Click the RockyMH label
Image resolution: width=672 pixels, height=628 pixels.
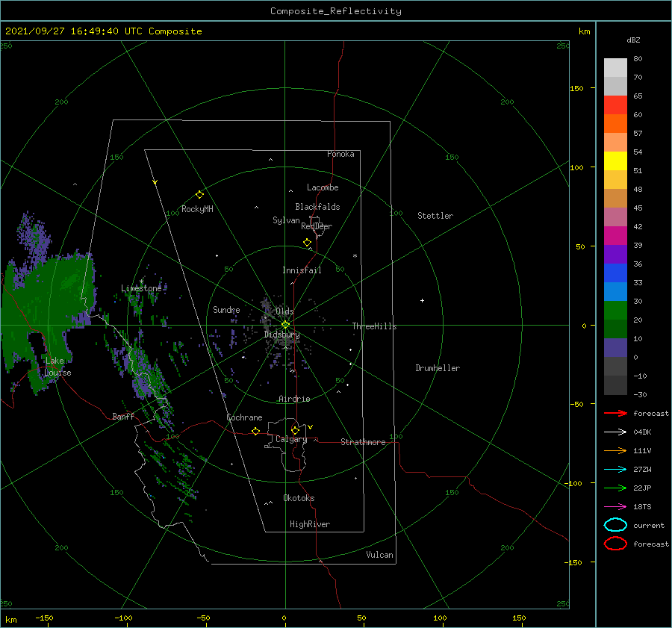click(x=197, y=209)
